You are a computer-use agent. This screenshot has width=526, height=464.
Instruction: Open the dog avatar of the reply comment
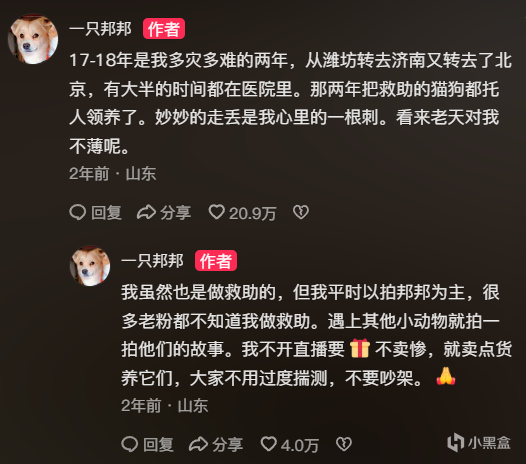[90, 266]
